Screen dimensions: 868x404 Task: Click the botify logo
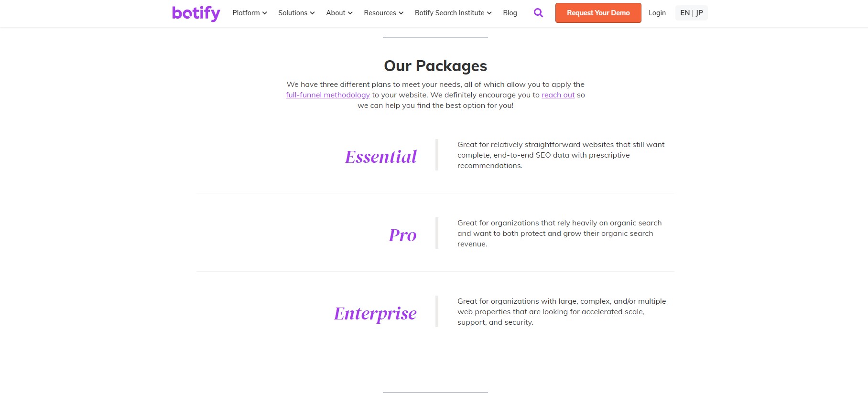coord(196,13)
